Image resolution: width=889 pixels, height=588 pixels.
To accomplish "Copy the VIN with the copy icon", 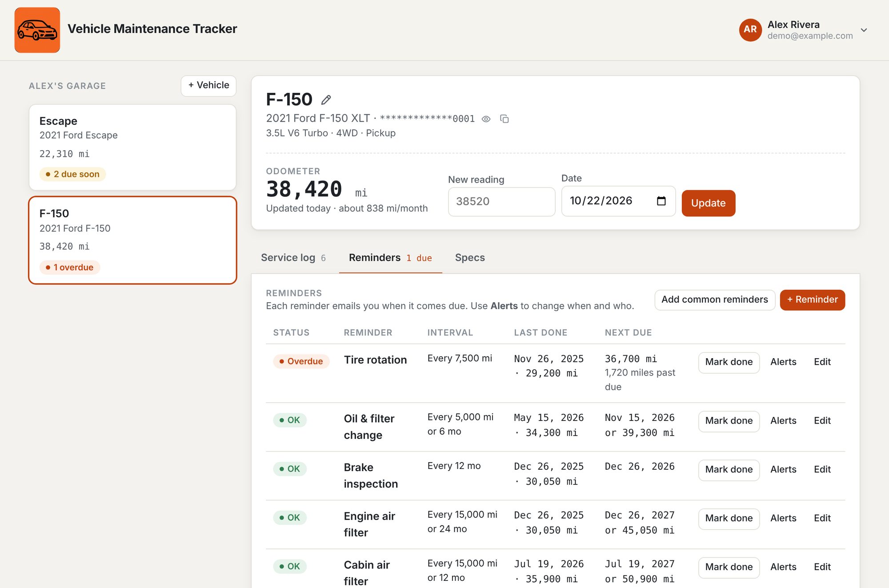I will [x=505, y=119].
